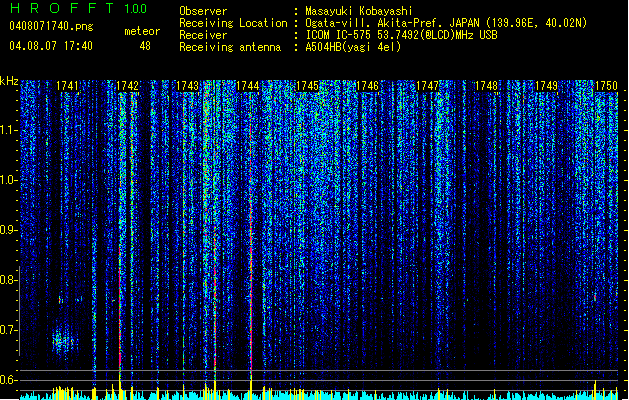
Task: Click the Observer label
Action: (x=203, y=11)
